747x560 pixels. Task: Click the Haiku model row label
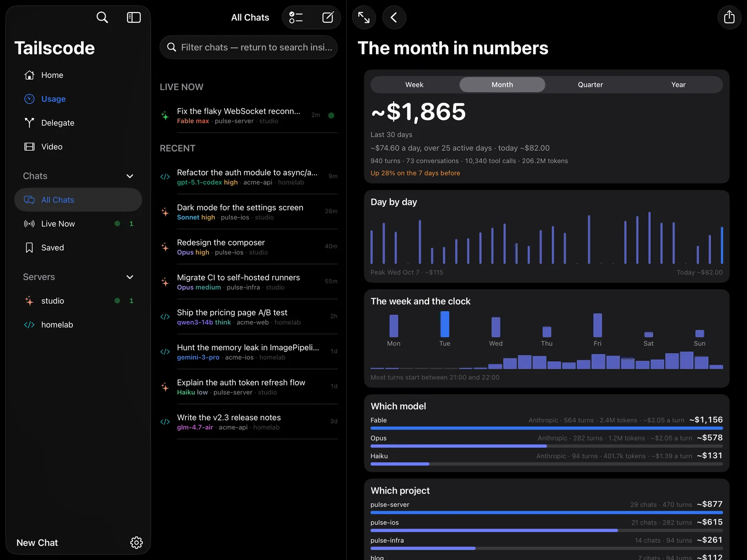click(379, 456)
